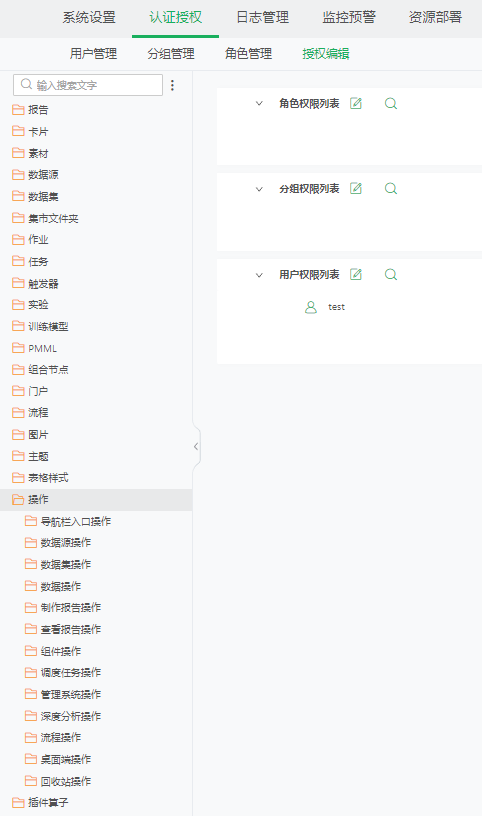Select the 报告 folder

pyautogui.click(x=38, y=110)
